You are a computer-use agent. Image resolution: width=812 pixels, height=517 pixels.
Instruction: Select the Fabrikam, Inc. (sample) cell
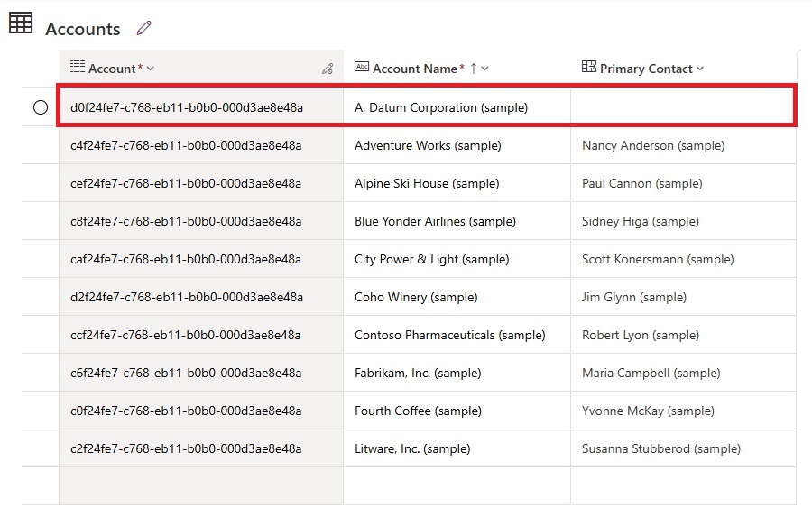tap(457, 372)
